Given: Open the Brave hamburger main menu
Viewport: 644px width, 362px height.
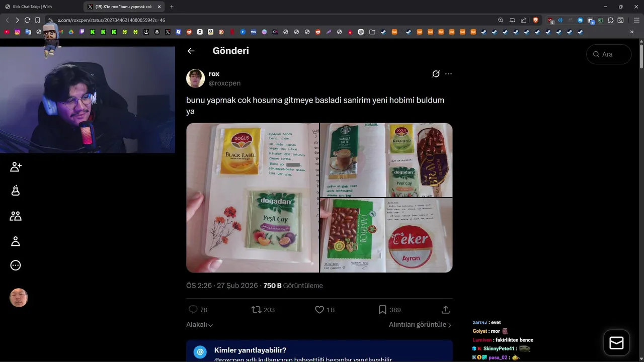Looking at the screenshot, I should (636, 20).
